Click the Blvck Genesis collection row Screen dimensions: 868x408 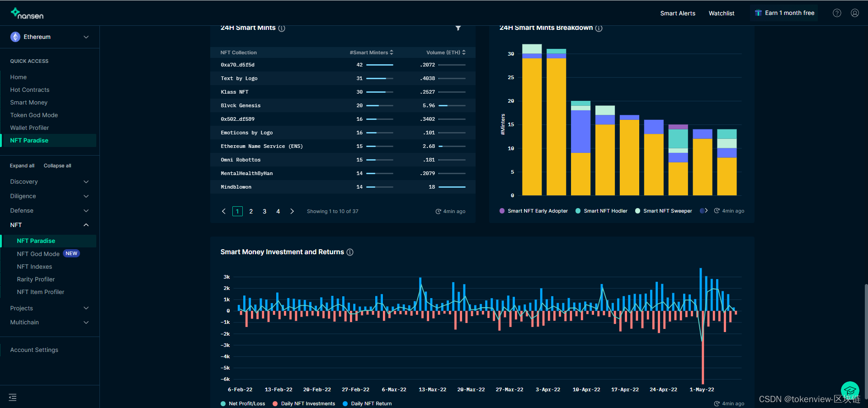[343, 105]
